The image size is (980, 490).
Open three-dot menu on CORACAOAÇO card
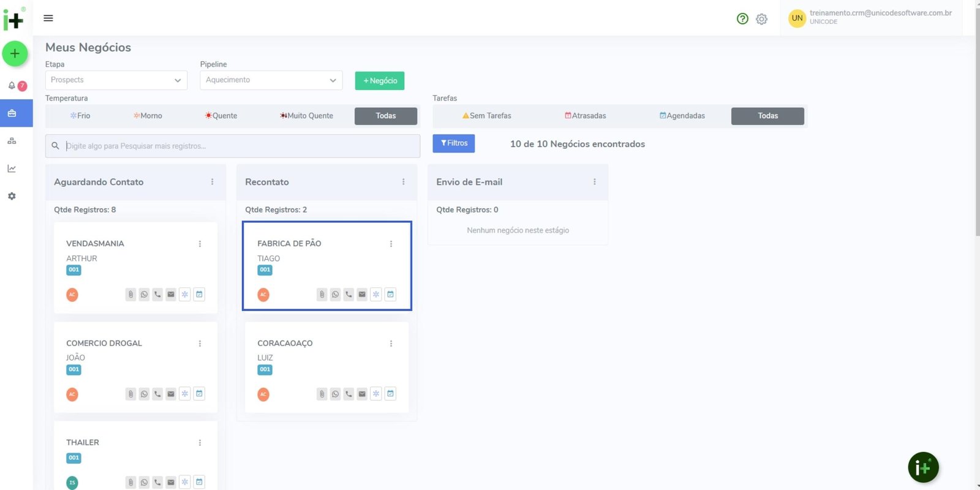(x=391, y=344)
